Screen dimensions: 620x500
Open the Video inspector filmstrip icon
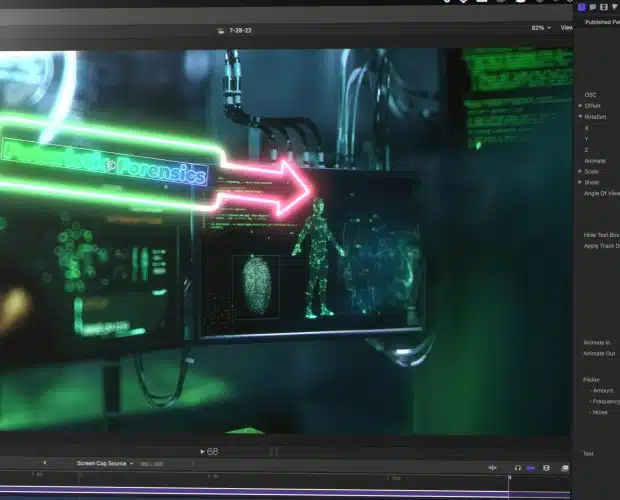603,7
